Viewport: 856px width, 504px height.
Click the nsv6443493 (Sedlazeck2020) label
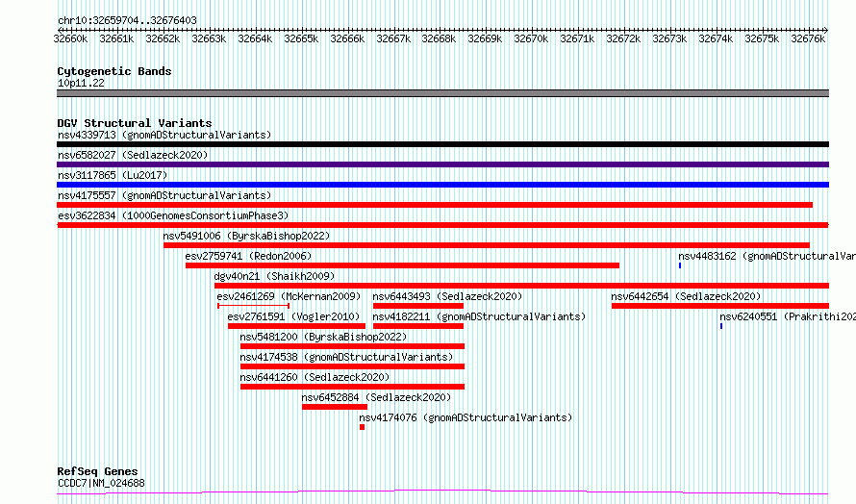pyautogui.click(x=447, y=296)
